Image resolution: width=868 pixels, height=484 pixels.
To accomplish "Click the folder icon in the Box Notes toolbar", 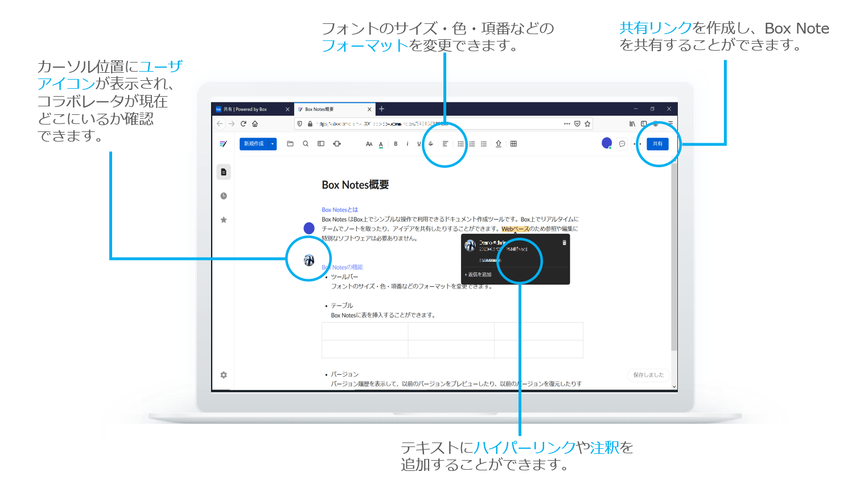I will pyautogui.click(x=290, y=143).
